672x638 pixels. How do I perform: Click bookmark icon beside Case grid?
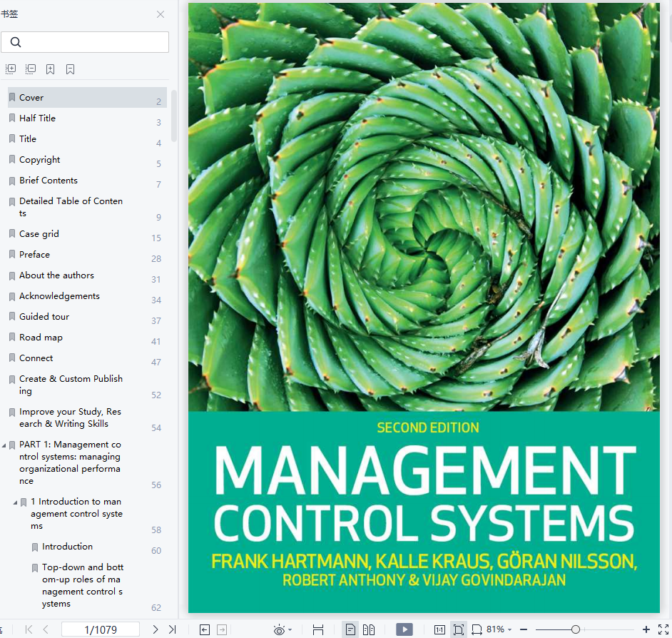pyautogui.click(x=12, y=233)
